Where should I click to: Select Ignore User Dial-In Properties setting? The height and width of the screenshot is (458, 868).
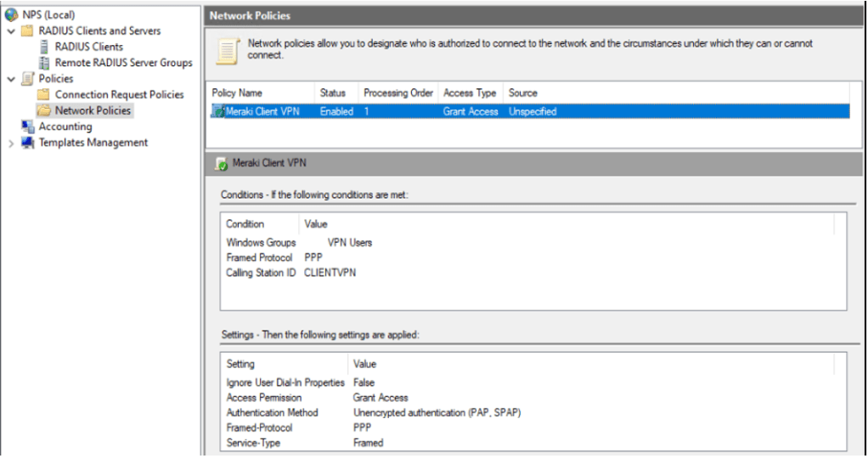click(285, 382)
